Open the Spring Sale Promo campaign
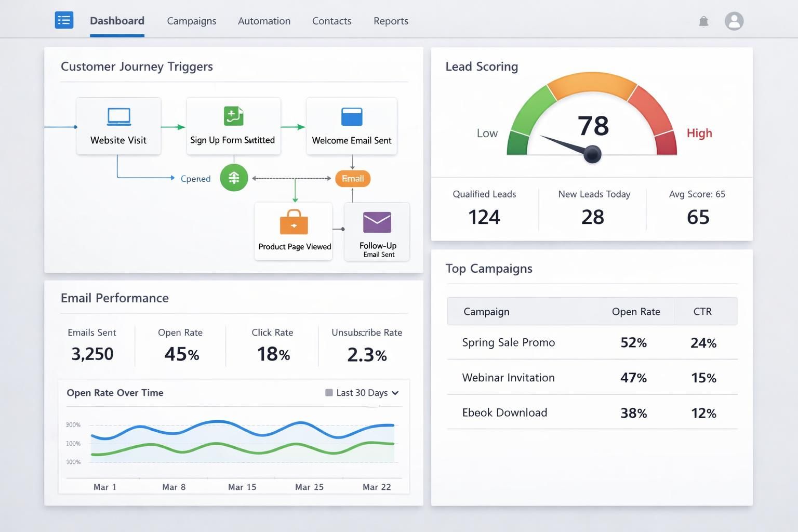The height and width of the screenshot is (532, 798). (509, 342)
